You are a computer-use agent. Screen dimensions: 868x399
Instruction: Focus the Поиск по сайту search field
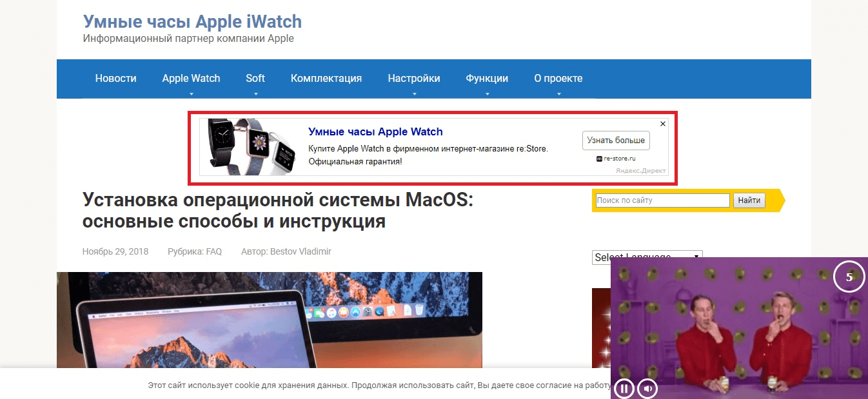pyautogui.click(x=662, y=200)
